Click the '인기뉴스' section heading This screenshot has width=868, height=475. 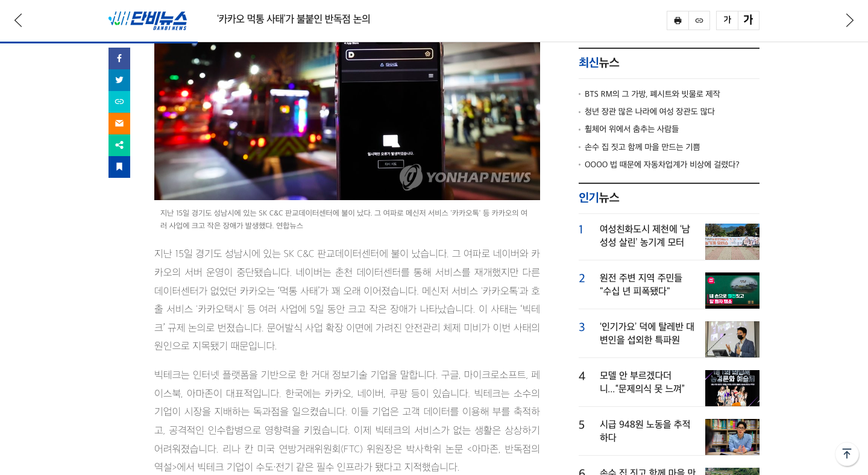point(599,198)
